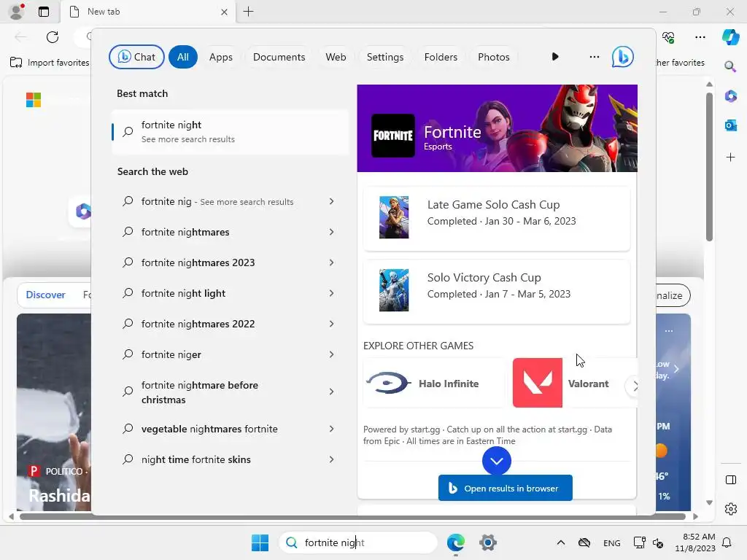The height and width of the screenshot is (560, 747).
Task: Open the Edge profile avatar icon
Action: coord(18,12)
